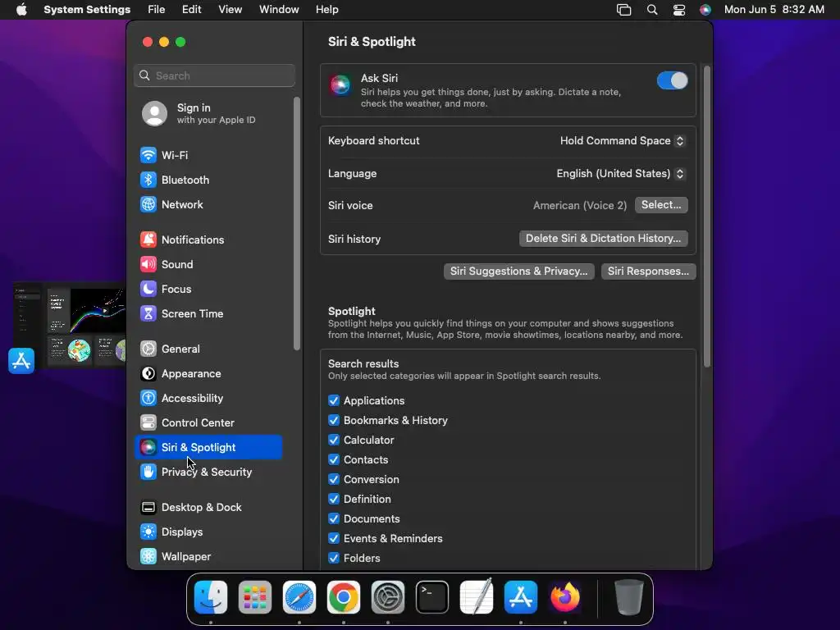Screen dimensions: 840x630
Task: Uncheck Bookmarks & History checkbox
Action: pyautogui.click(x=334, y=421)
